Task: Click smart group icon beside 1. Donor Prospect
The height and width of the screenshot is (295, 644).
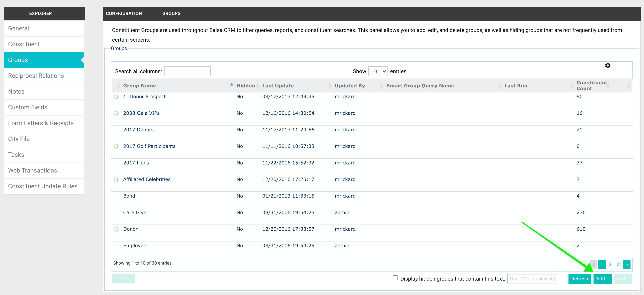Action: point(116,97)
